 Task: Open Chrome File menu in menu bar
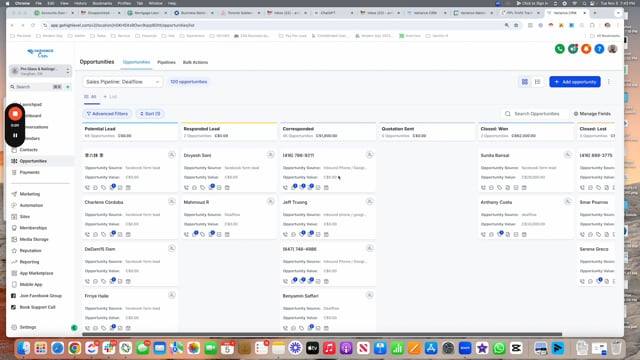(38, 3)
